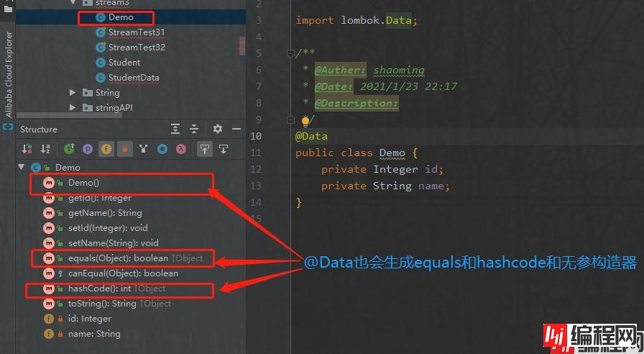This screenshot has width=644, height=354.
Task: Select StudentData class in project tree
Action: click(x=134, y=78)
